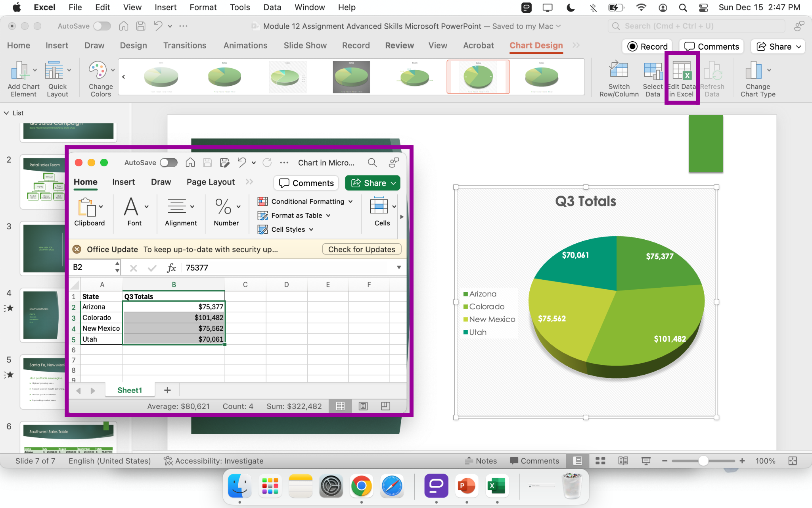Switch Excel to Page Break Preview icon
Image resolution: width=812 pixels, height=508 pixels.
[x=385, y=406]
